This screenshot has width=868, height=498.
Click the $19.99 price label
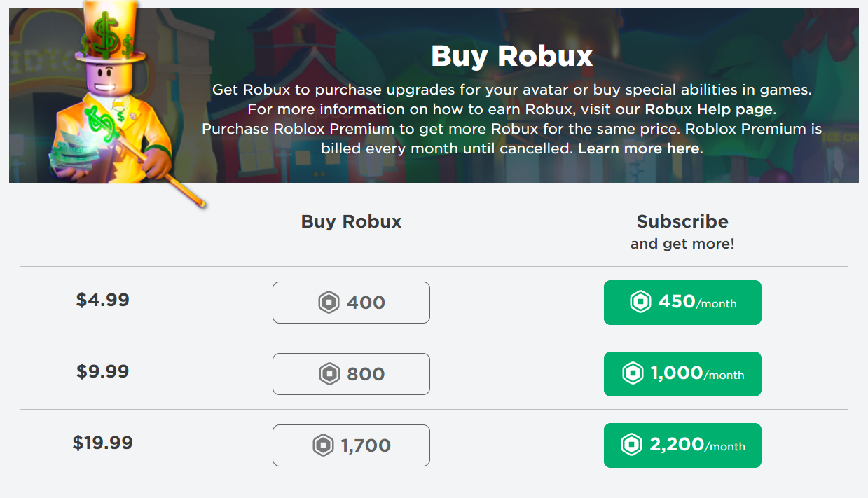coord(103,443)
